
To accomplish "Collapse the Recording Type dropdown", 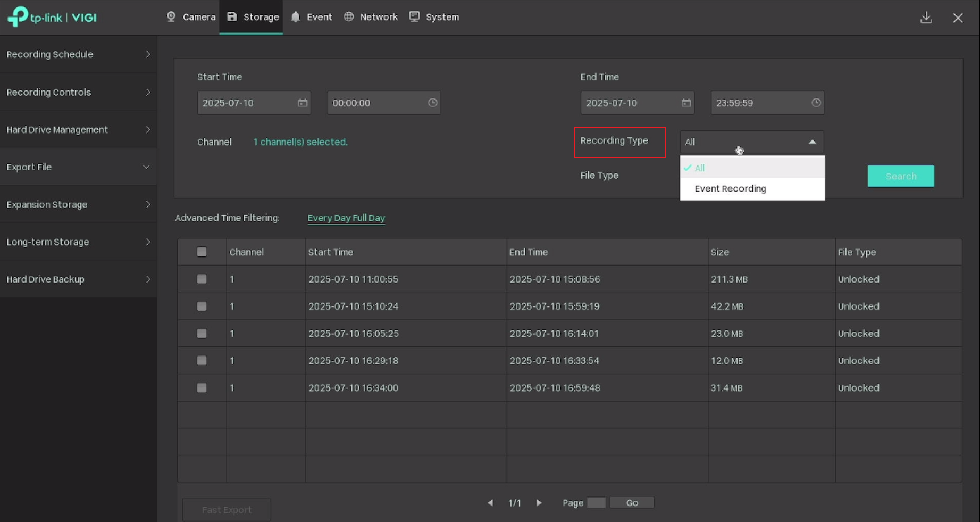I will [813, 142].
